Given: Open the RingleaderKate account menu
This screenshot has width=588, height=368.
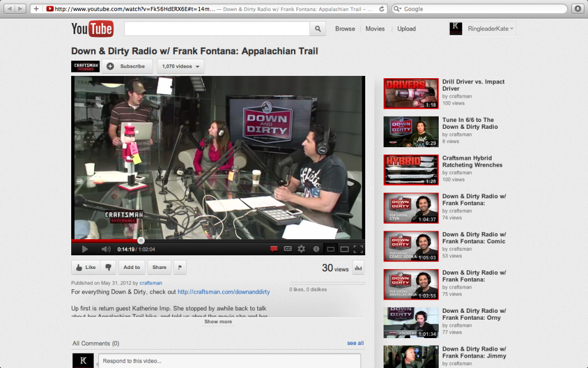Looking at the screenshot, I should tap(490, 29).
